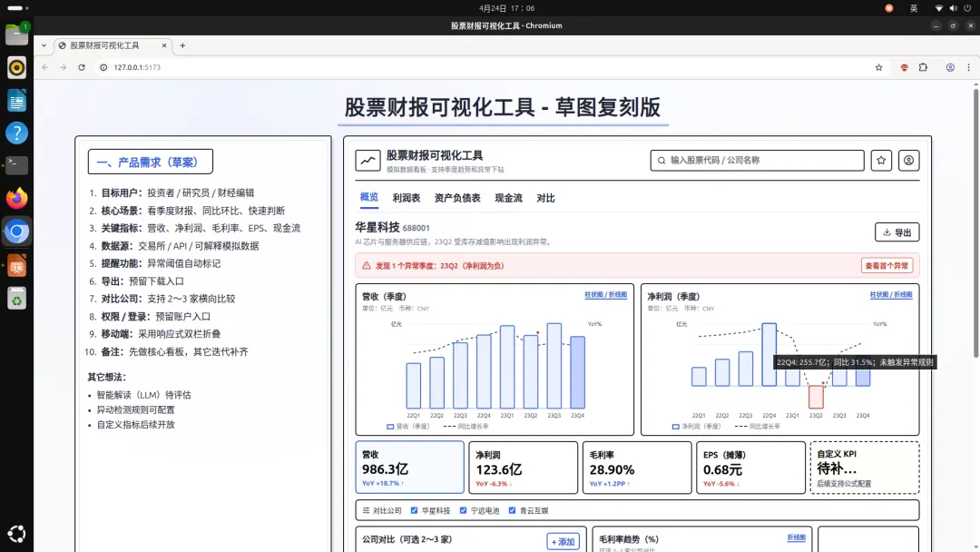Screen dimensions: 980x552
Task: Click the 英 input method indicator
Action: coord(914,8)
